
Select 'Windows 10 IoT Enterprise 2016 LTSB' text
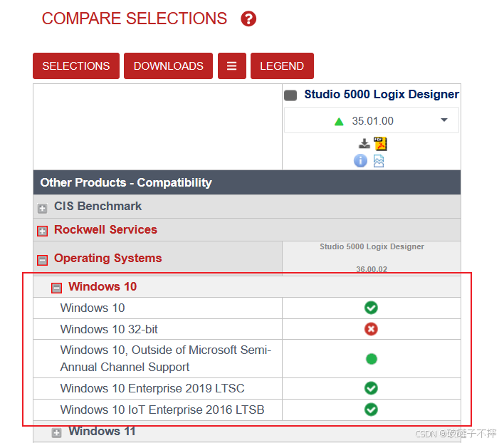pyautogui.click(x=162, y=410)
